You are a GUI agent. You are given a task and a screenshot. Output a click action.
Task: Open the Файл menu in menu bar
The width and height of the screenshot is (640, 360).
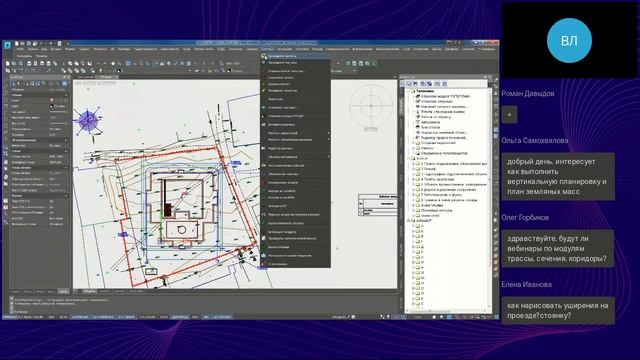tap(20, 49)
